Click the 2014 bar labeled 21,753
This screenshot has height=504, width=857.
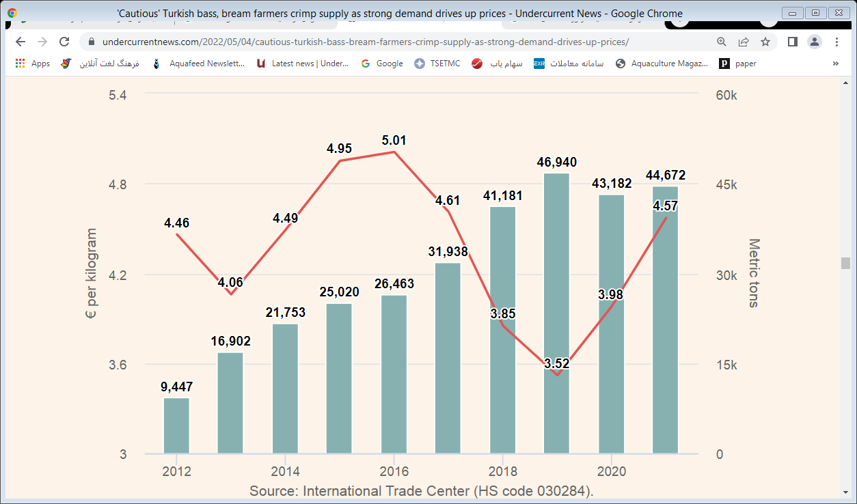285,389
